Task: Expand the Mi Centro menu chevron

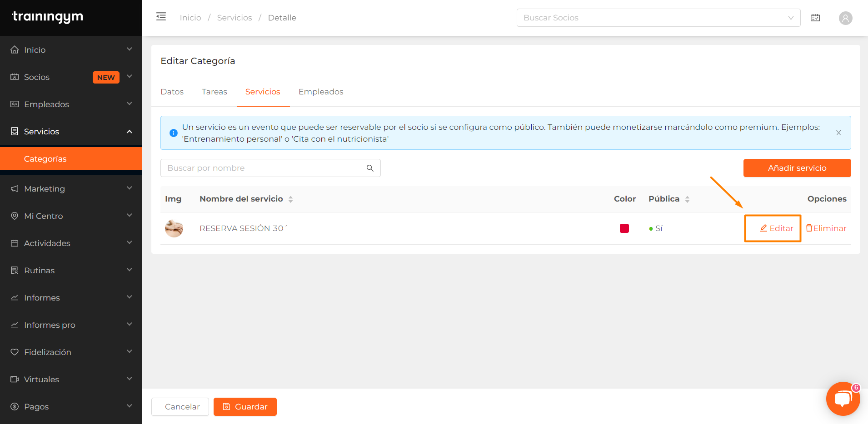Action: (130, 215)
